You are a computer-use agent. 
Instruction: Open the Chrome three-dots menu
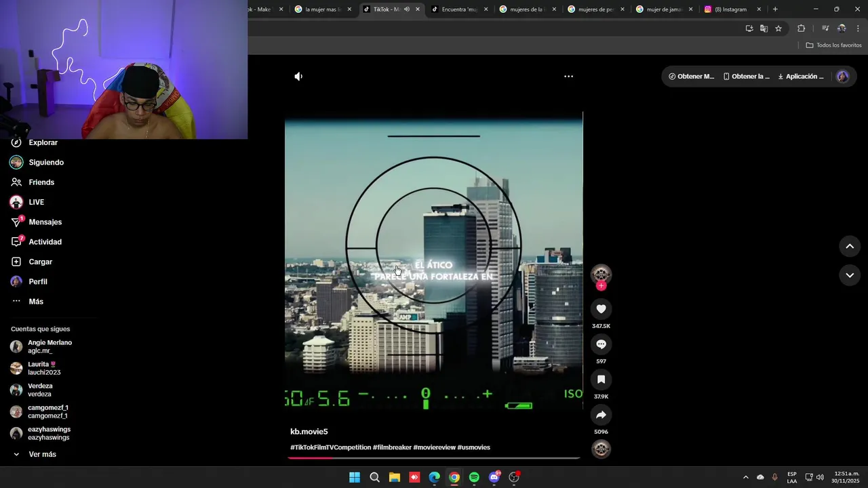(x=858, y=28)
